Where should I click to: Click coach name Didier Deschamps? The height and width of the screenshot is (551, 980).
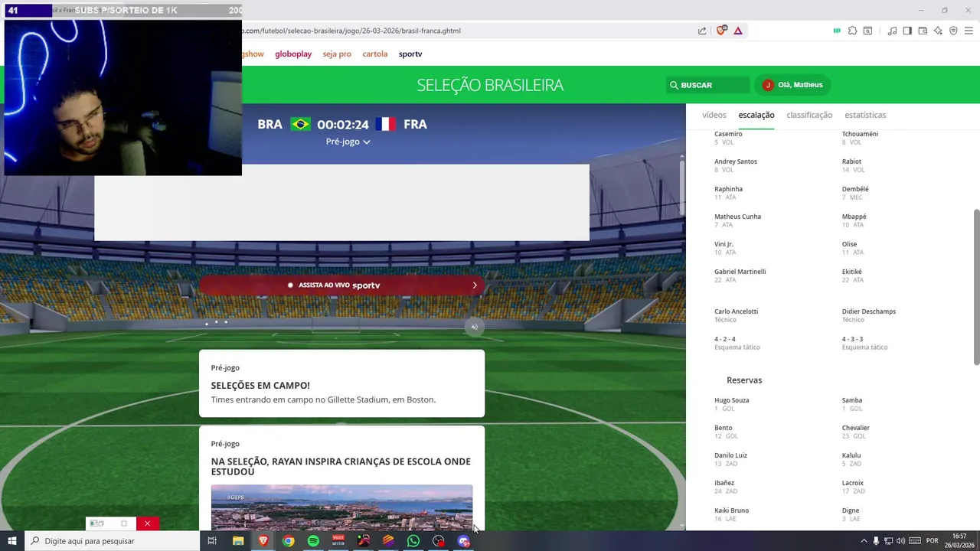click(x=869, y=311)
